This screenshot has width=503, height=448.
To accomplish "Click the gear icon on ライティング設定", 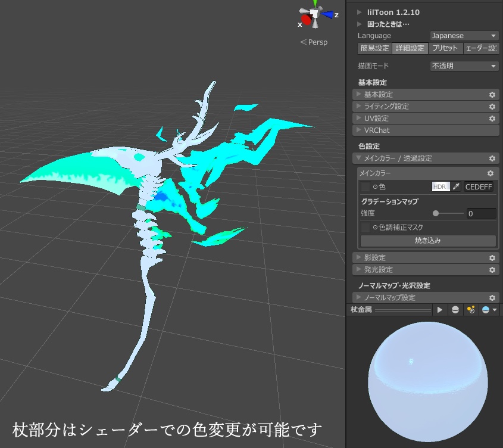I will click(492, 107).
